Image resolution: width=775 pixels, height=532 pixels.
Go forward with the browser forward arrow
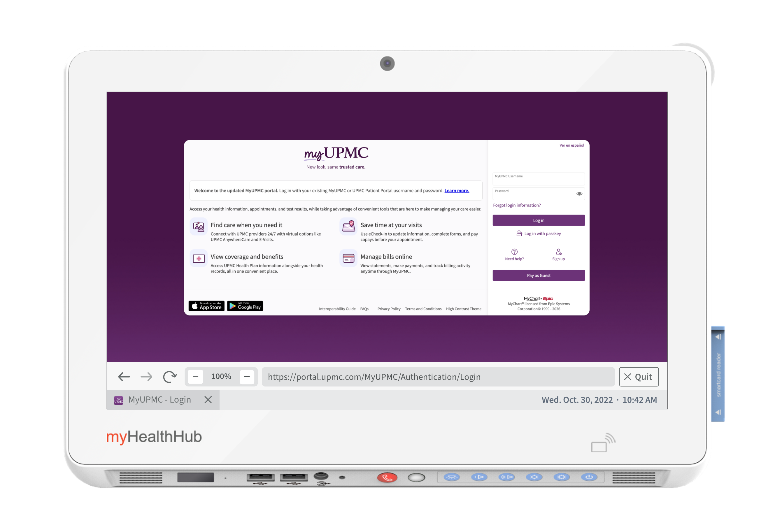(146, 377)
